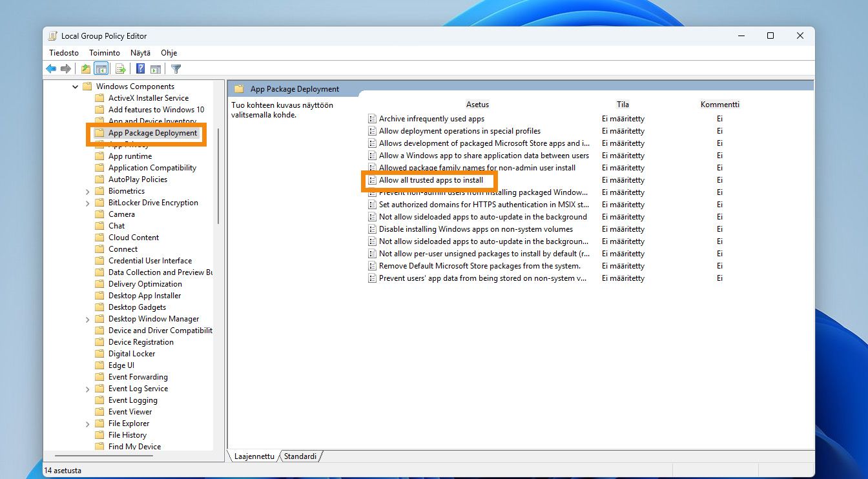Select Desktop Gadgets in the tree
Viewport: 868px width, 479px height.
pos(137,307)
